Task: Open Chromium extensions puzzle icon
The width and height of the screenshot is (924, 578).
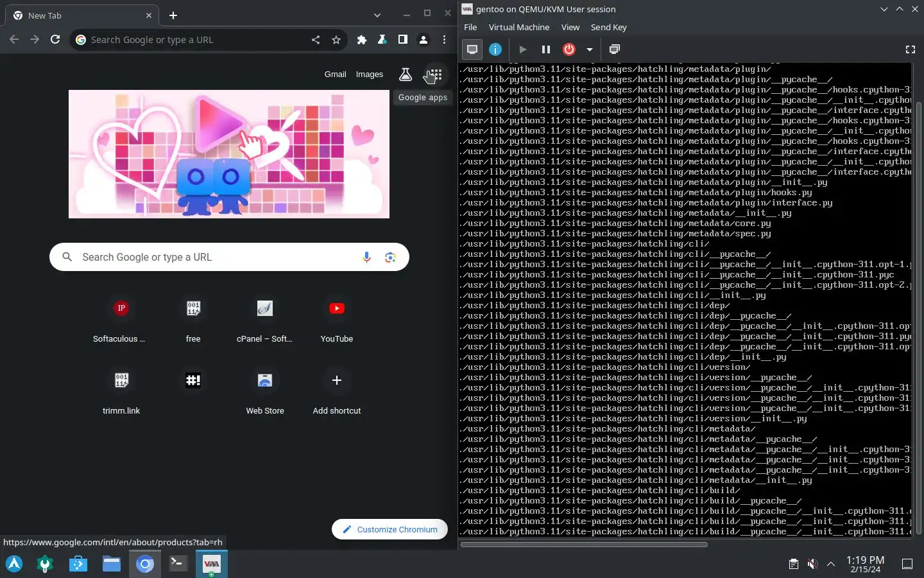Action: (x=362, y=40)
